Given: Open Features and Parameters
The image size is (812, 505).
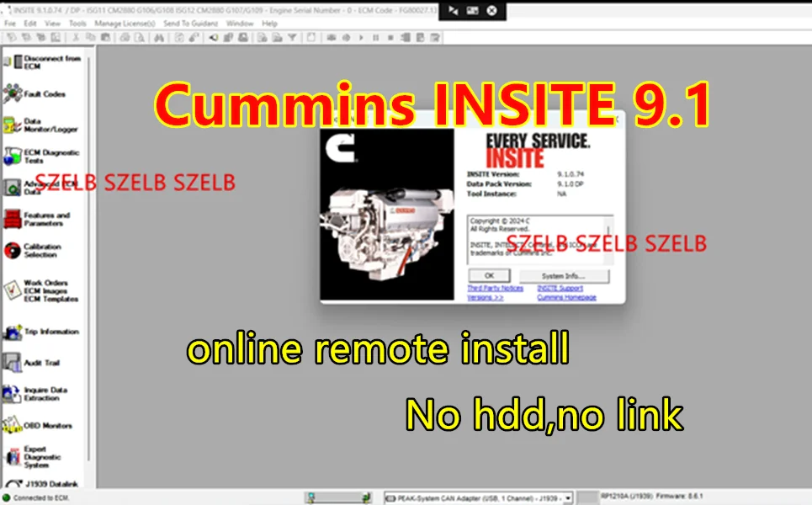Looking at the screenshot, I should (x=37, y=219).
